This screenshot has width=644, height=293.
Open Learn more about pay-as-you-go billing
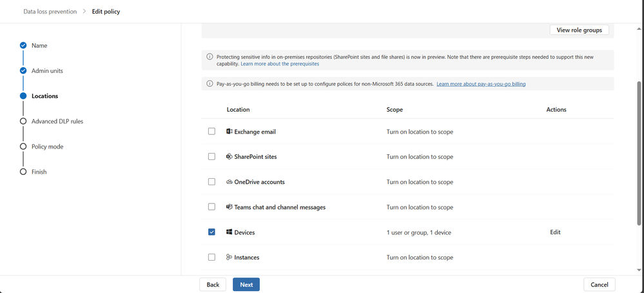coord(480,84)
